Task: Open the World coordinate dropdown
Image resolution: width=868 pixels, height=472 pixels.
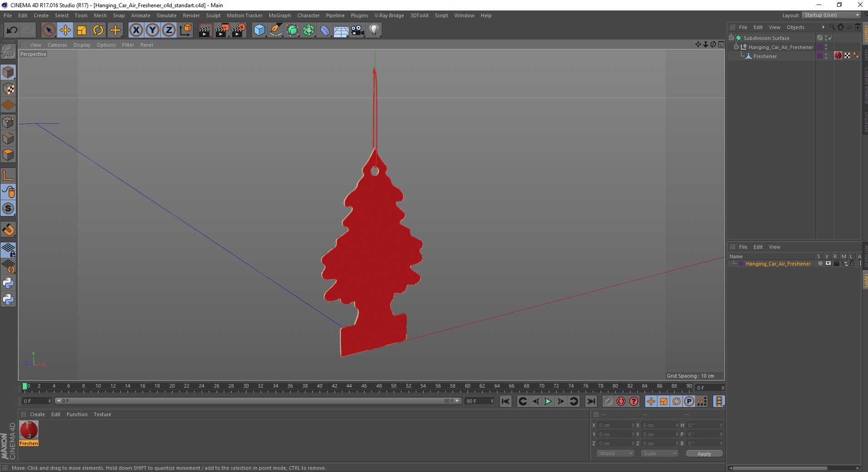Action: point(616,453)
